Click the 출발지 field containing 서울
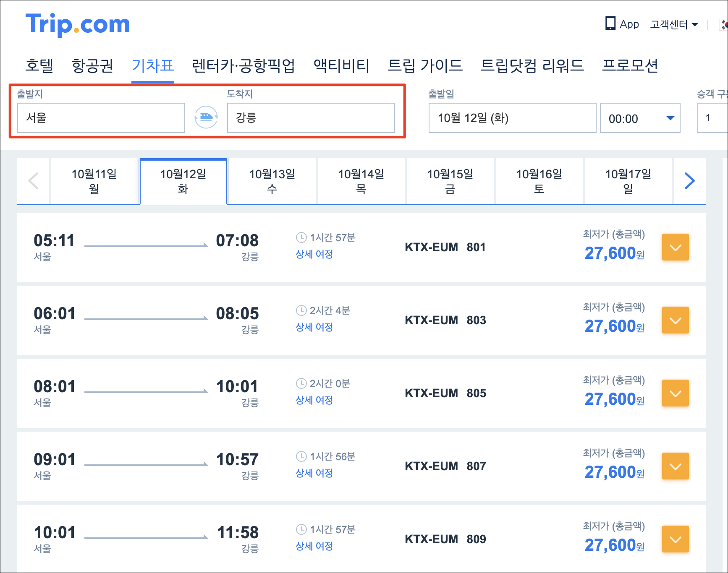Image resolution: width=728 pixels, height=573 pixels. 101,118
